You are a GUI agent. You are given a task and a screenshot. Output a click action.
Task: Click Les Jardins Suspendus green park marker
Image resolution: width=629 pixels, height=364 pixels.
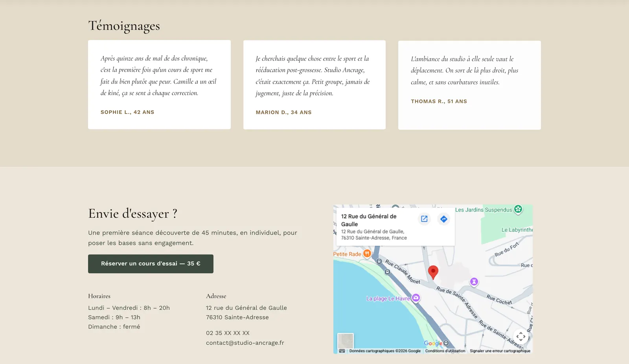(x=518, y=209)
